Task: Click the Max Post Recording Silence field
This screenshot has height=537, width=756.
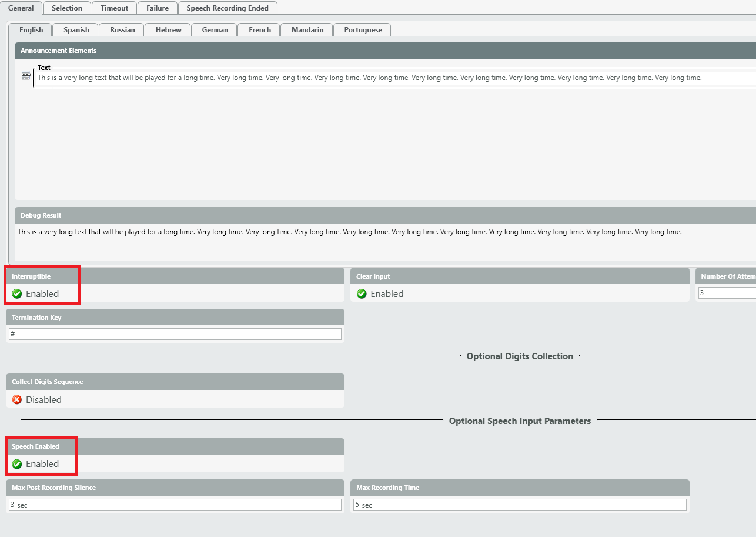Action: click(175, 505)
